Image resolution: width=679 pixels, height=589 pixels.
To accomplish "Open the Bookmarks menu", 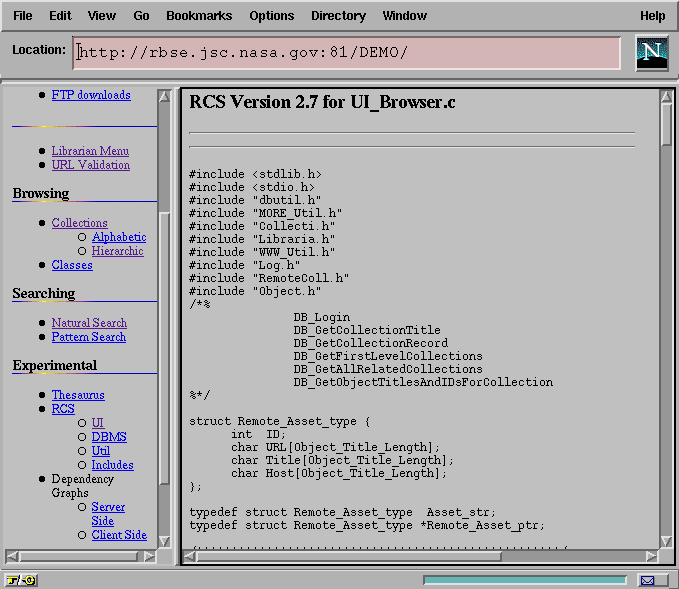I will coord(199,16).
